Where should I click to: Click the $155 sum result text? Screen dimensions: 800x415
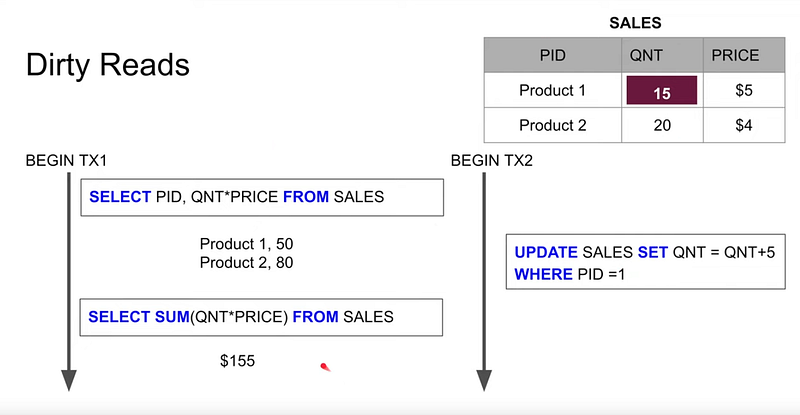237,361
